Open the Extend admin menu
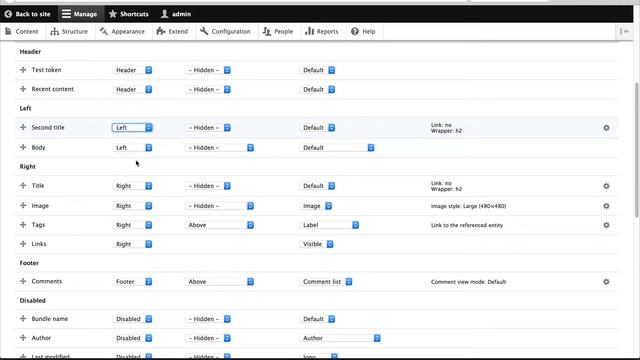Image resolution: width=640 pixels, height=360 pixels. (172, 31)
